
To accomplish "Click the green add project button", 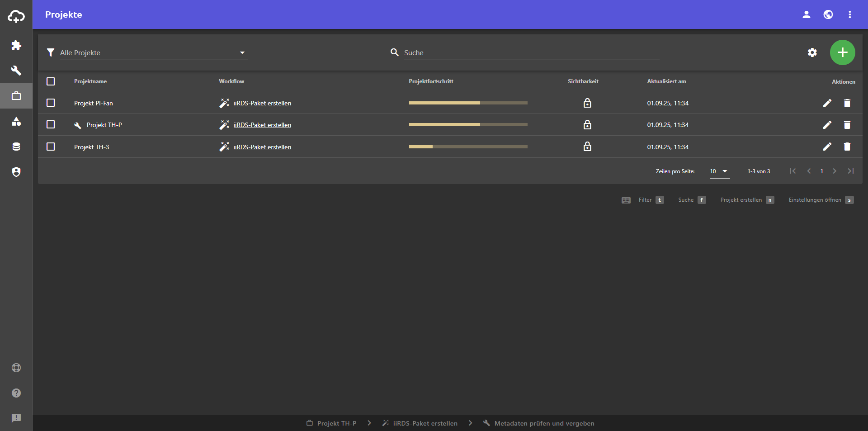I will click(x=842, y=52).
